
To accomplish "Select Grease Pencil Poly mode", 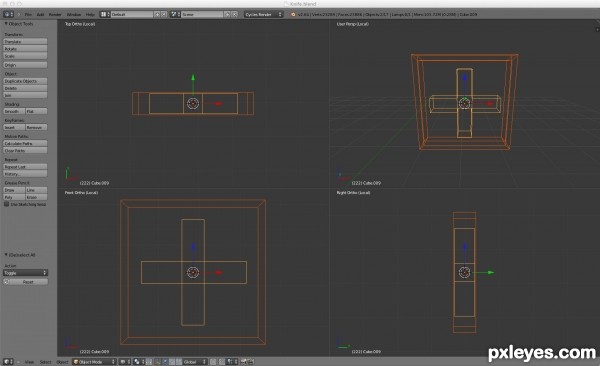I will (14, 197).
